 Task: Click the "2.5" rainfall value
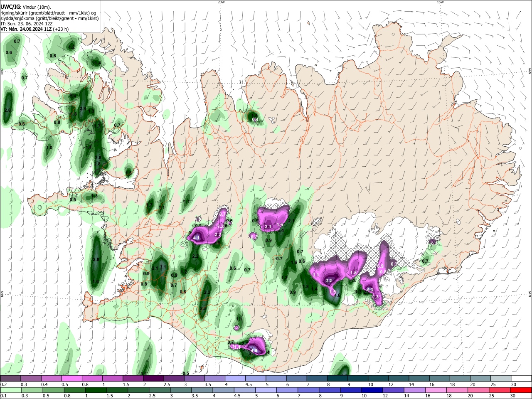point(203,309)
